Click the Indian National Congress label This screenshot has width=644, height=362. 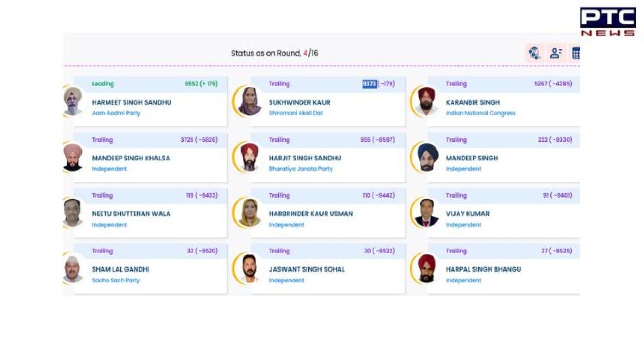(x=480, y=113)
